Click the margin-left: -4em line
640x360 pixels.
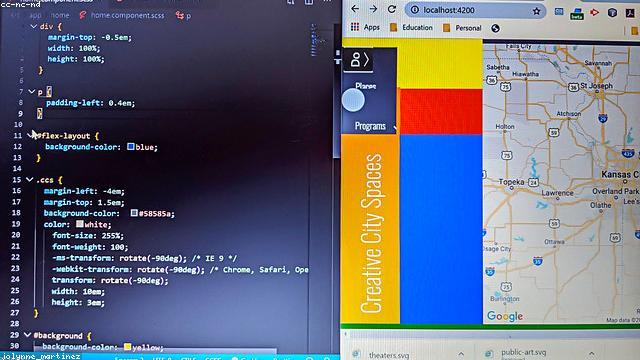84,191
